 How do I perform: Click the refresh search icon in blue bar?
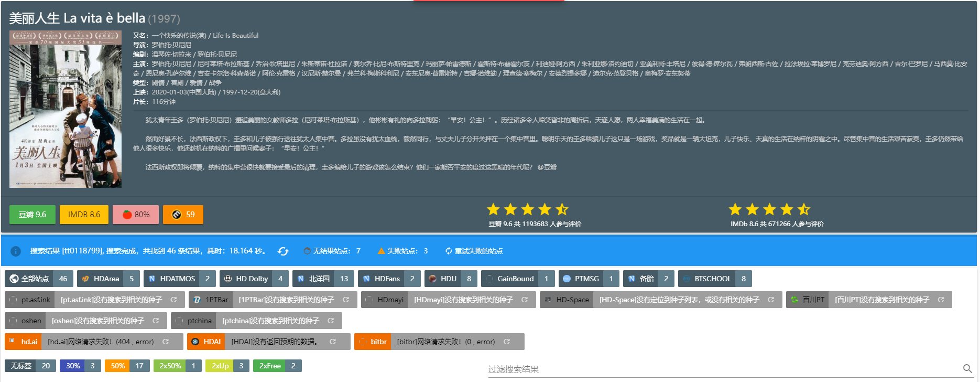point(283,251)
